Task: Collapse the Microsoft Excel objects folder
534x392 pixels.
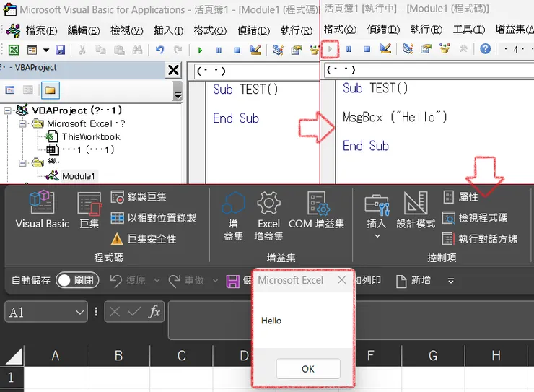Action: pyautogui.click(x=22, y=124)
